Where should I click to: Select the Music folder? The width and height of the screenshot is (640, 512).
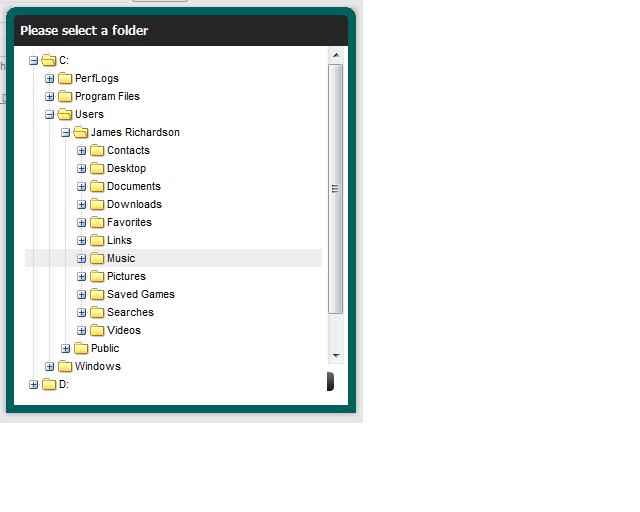[x=121, y=258]
